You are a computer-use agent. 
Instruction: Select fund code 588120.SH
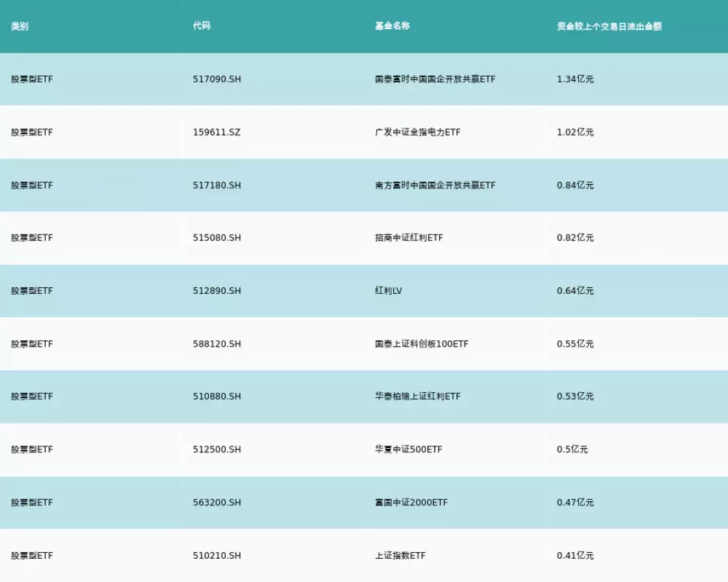[217, 344]
